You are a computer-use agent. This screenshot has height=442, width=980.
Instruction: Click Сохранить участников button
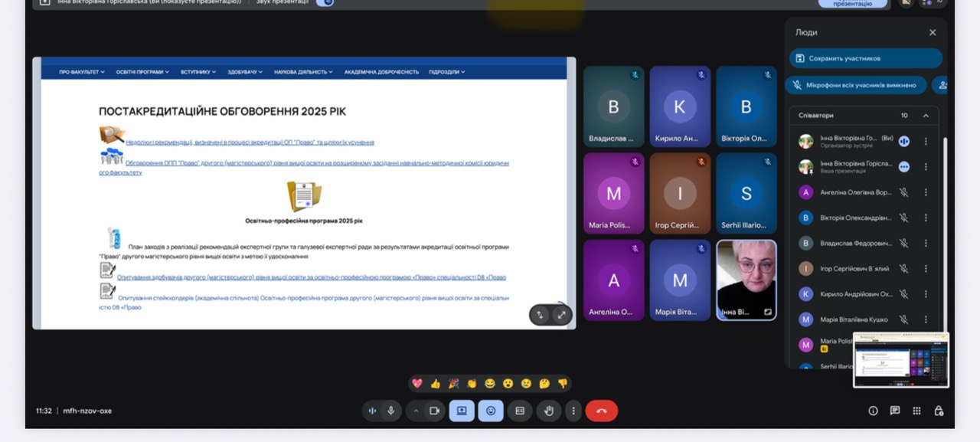[866, 58]
